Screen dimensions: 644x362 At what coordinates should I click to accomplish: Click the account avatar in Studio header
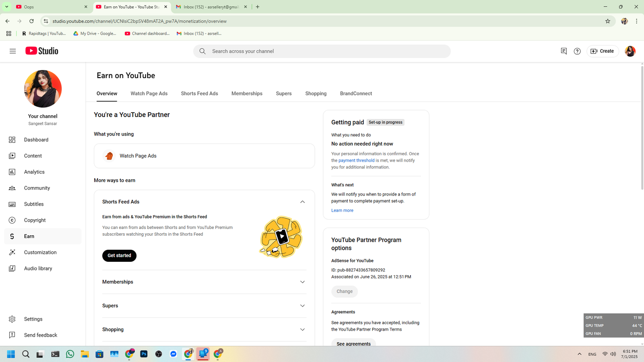[x=630, y=51]
